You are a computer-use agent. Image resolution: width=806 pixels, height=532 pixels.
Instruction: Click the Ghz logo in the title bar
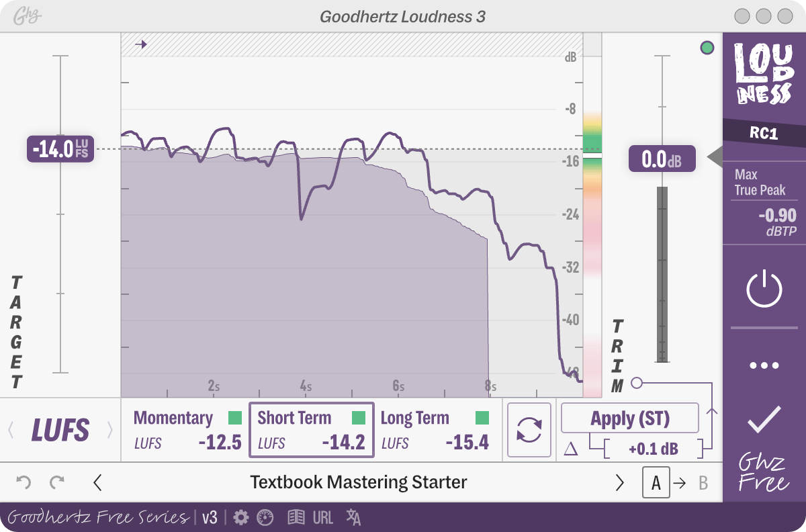[29, 16]
